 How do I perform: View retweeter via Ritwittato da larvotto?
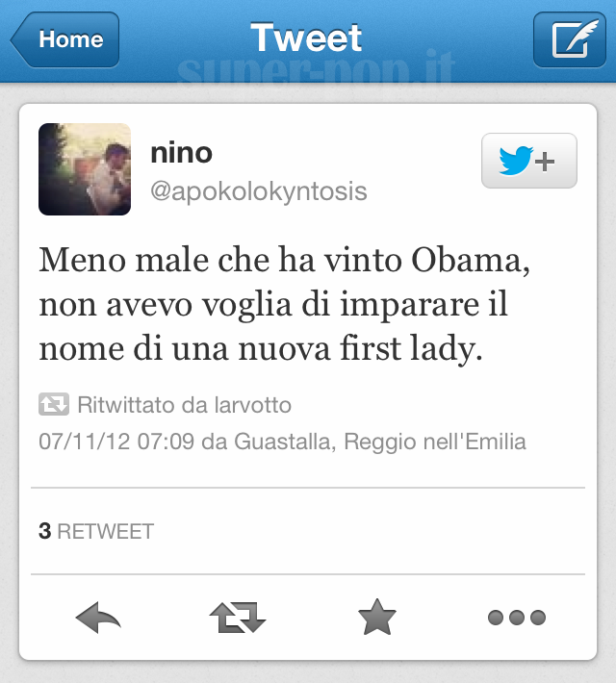click(x=185, y=405)
